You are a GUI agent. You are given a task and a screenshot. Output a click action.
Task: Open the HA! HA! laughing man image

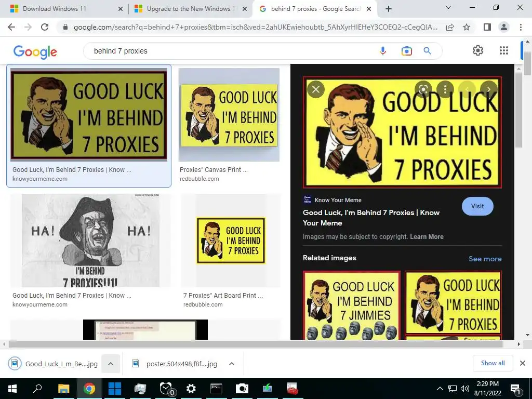point(90,241)
